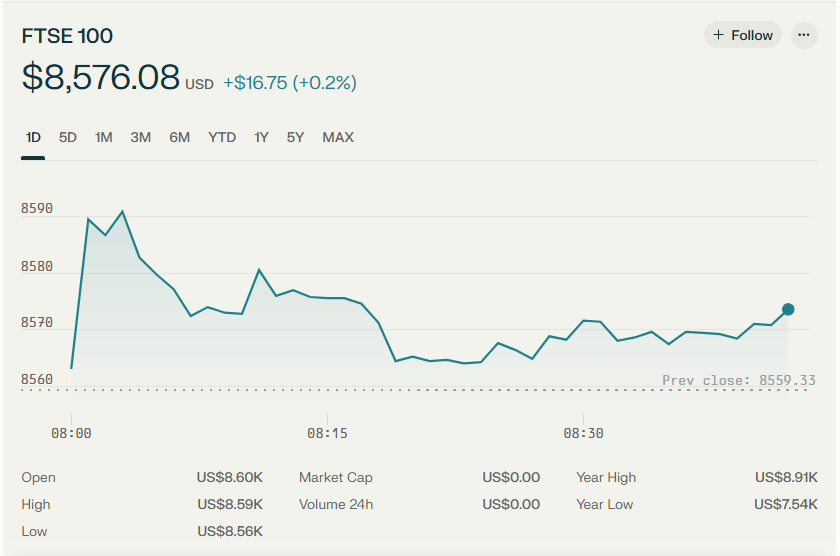Viewport: 840px width, 556px height.
Task: Click the 8580 price axis label
Action: [37, 266]
